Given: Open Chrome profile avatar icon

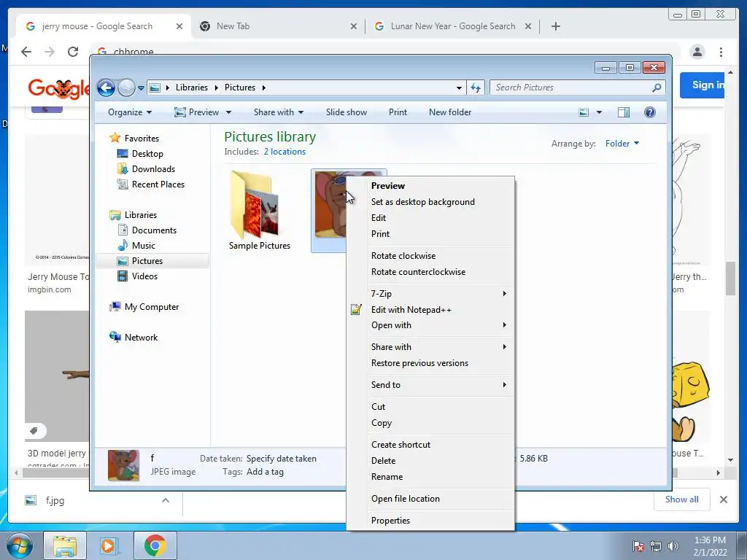Looking at the screenshot, I should pyautogui.click(x=697, y=52).
